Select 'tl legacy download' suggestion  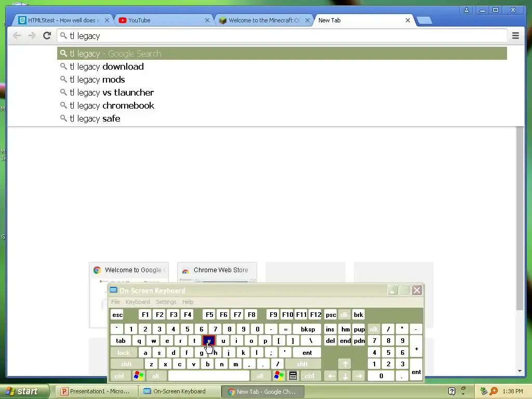point(282,66)
